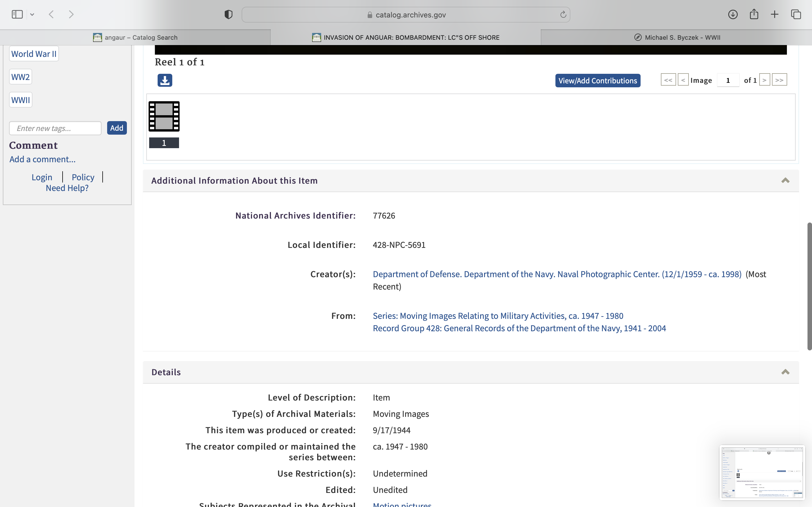Click the Share icon in toolbar
Image resolution: width=812 pixels, height=507 pixels.
point(754,14)
